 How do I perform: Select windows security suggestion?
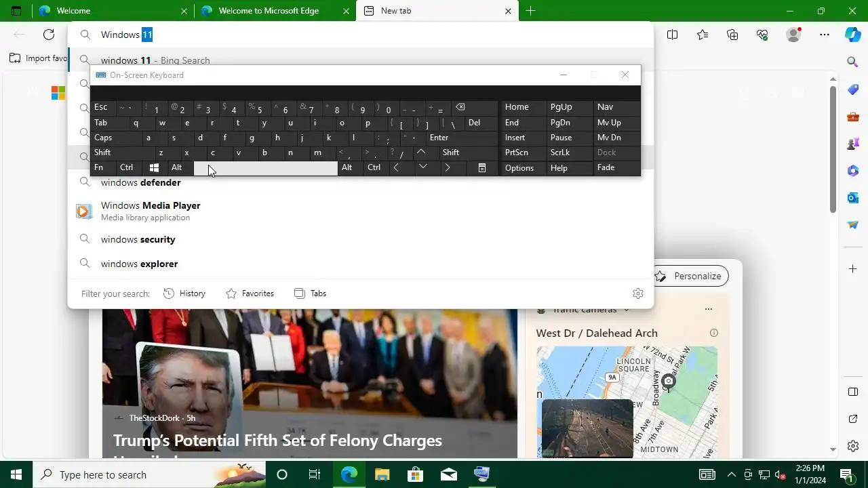[x=361, y=239]
